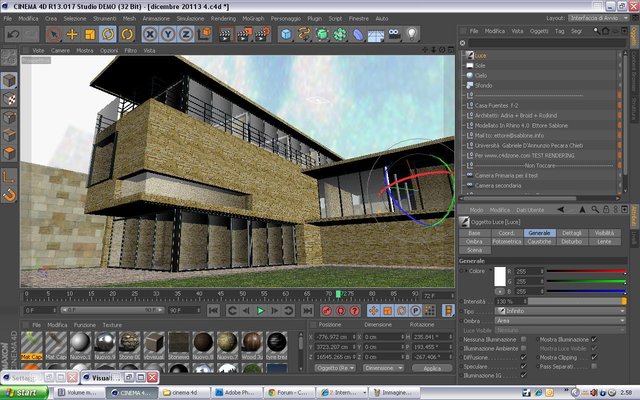
Task: Activate the Scale tool icon
Action: click(90, 34)
